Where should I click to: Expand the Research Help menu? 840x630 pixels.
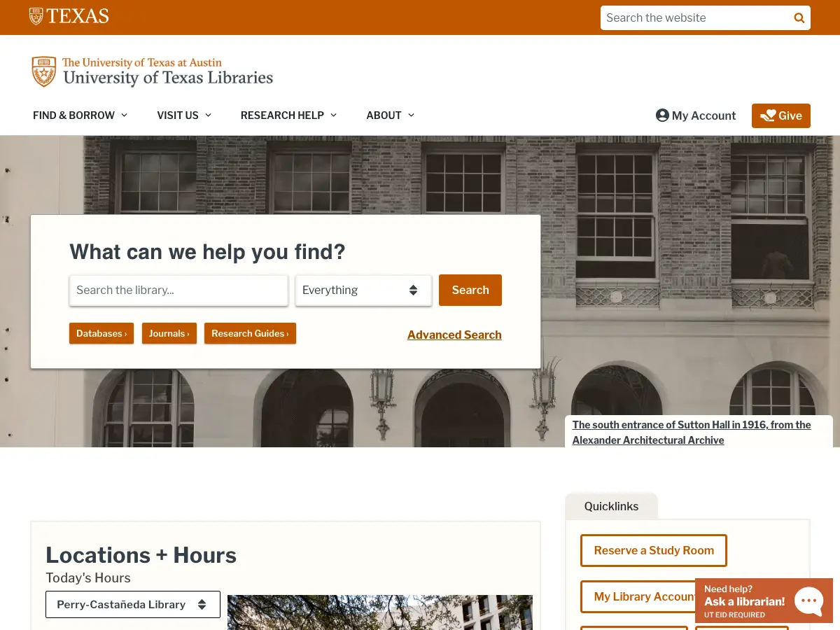click(x=288, y=115)
